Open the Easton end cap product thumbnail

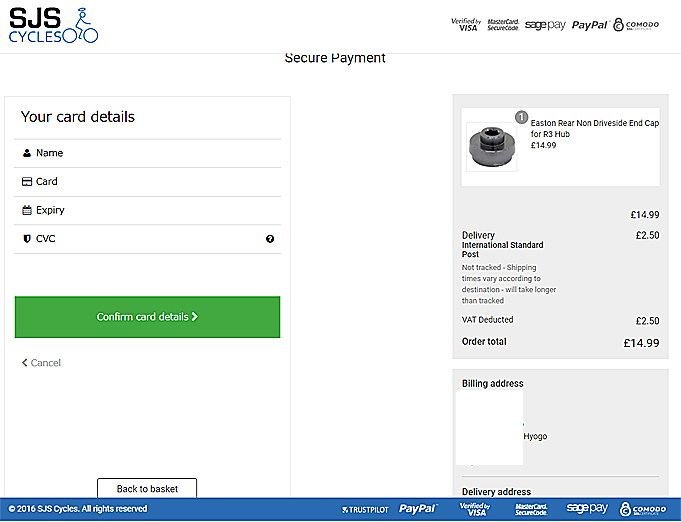[492, 147]
